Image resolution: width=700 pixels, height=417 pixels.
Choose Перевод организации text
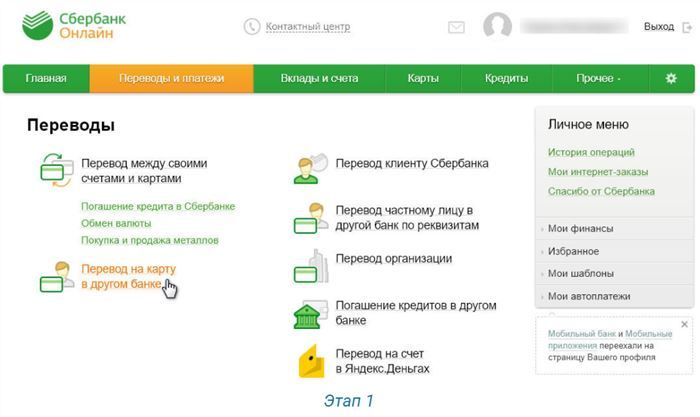(x=394, y=259)
